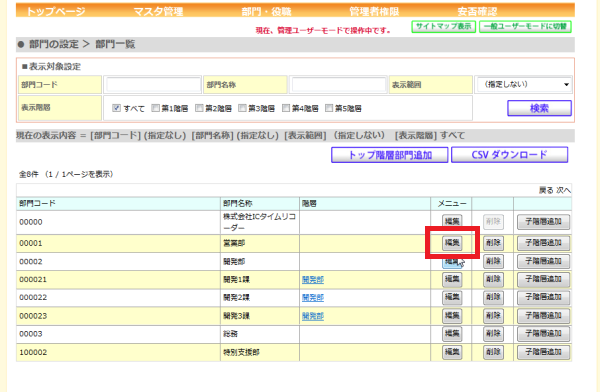The width and height of the screenshot is (600, 392).
Task: Toggle the すべて checkbox
Action: pyautogui.click(x=117, y=108)
